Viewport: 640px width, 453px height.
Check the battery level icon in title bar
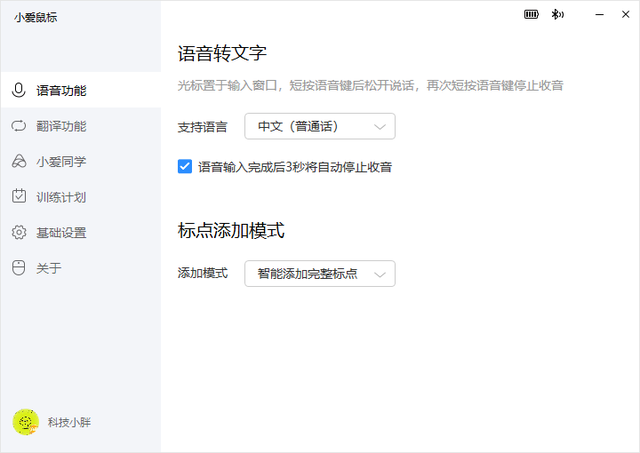coord(531,15)
